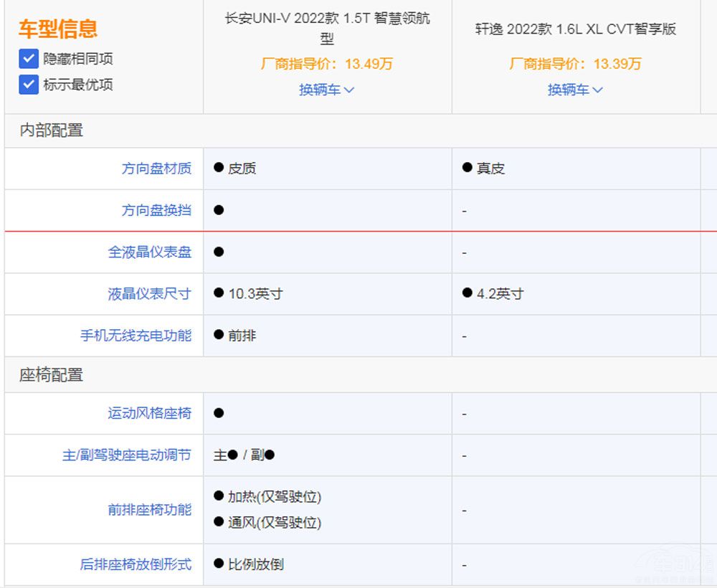
Task: Click the 手机无线充电功能 link
Action: point(136,336)
